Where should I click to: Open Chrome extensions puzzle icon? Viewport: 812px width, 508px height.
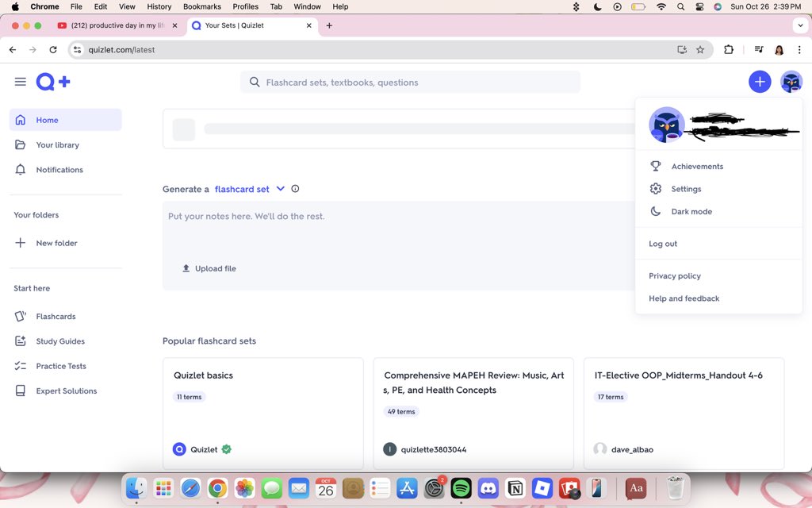pyautogui.click(x=729, y=50)
